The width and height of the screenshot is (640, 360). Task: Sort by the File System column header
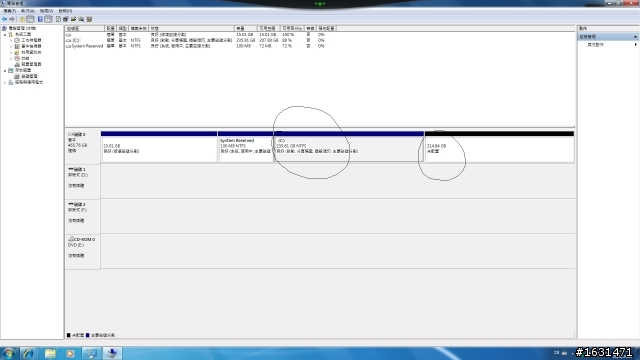(138, 29)
